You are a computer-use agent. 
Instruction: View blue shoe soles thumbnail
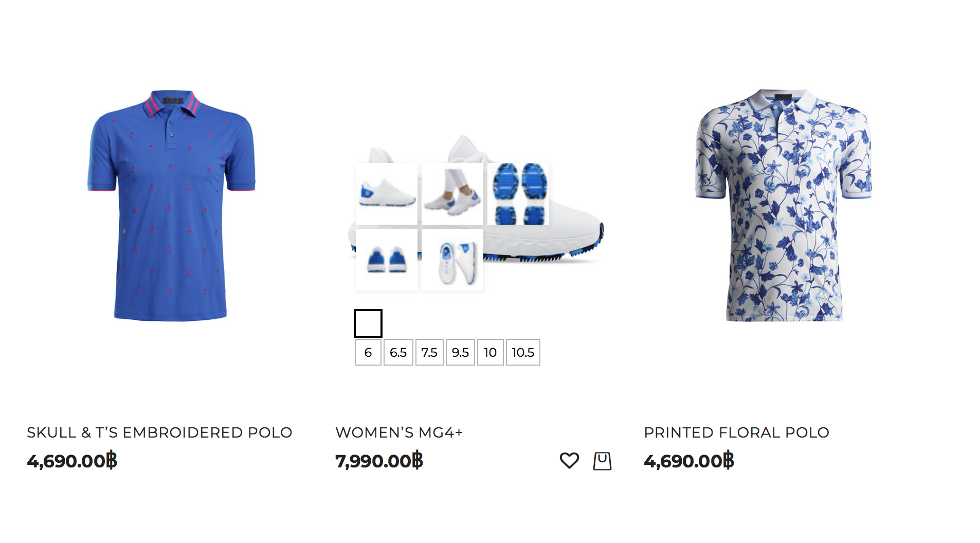click(x=518, y=194)
